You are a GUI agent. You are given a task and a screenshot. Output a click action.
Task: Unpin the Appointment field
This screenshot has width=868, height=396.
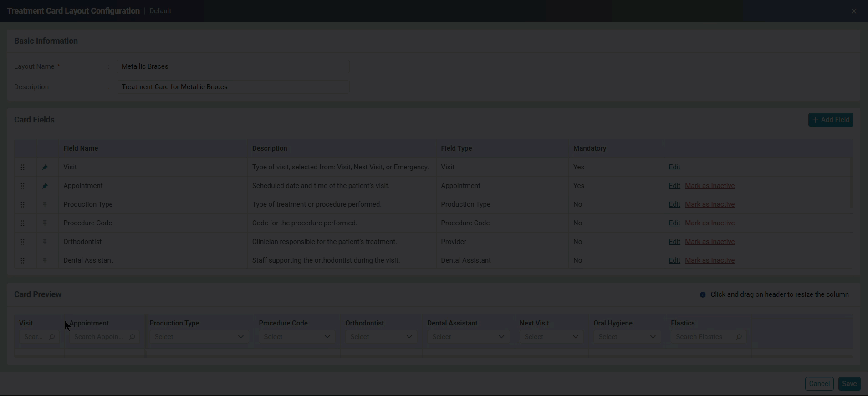pos(45,186)
